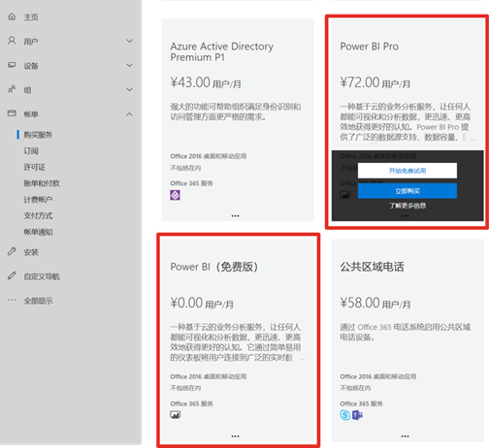Click 全部显示 to show all items
This screenshot has width=489, height=448.
[38, 301]
